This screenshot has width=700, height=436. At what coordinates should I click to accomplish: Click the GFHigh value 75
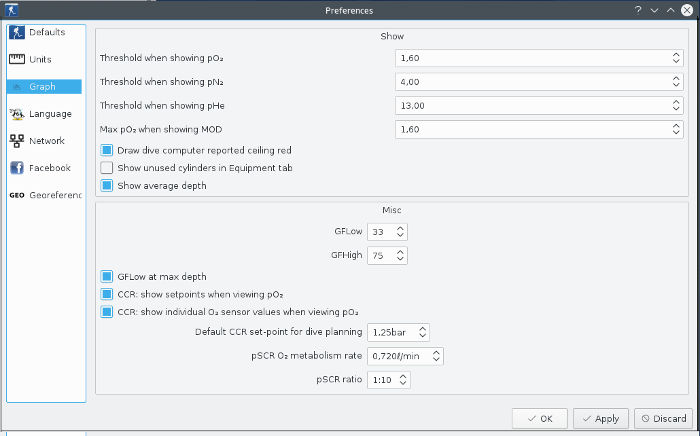coord(378,256)
